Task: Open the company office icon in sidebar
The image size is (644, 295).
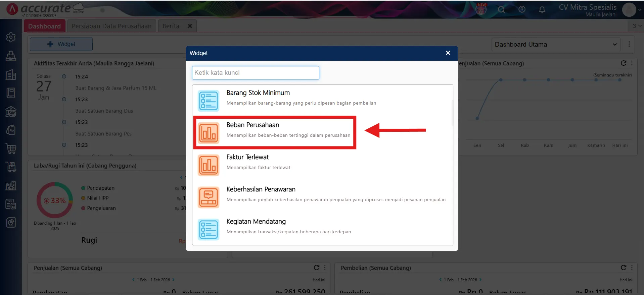Action: point(11,74)
